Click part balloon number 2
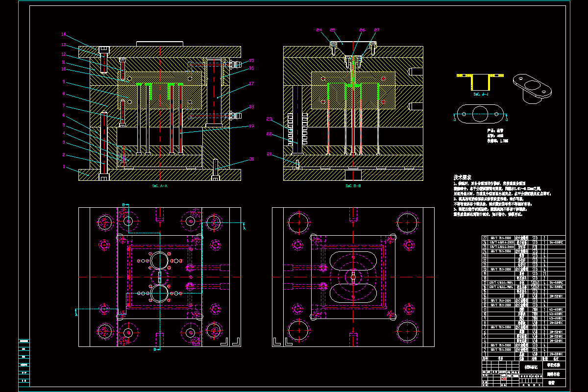Screen dimensions: 588x392 point(64,155)
